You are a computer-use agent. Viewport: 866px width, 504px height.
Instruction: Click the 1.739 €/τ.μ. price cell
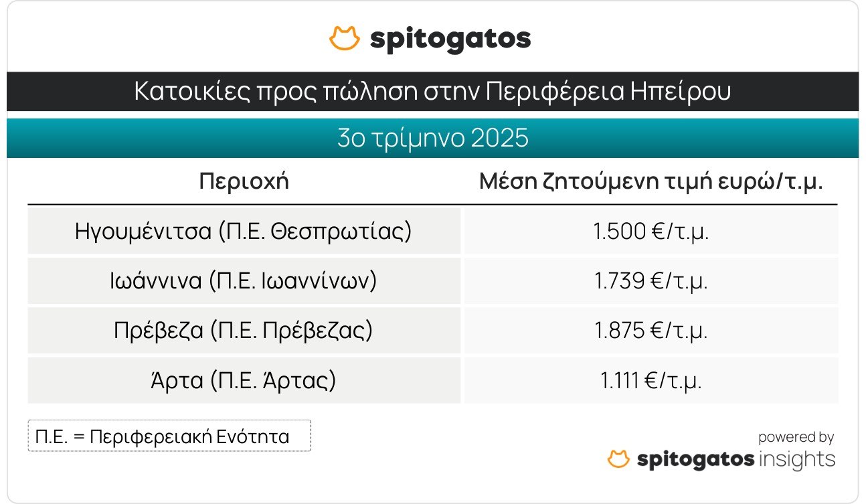651,281
